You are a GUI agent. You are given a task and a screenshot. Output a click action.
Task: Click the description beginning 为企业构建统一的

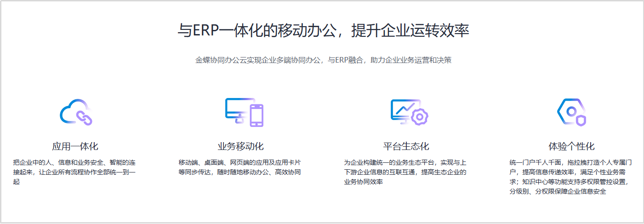point(405,172)
